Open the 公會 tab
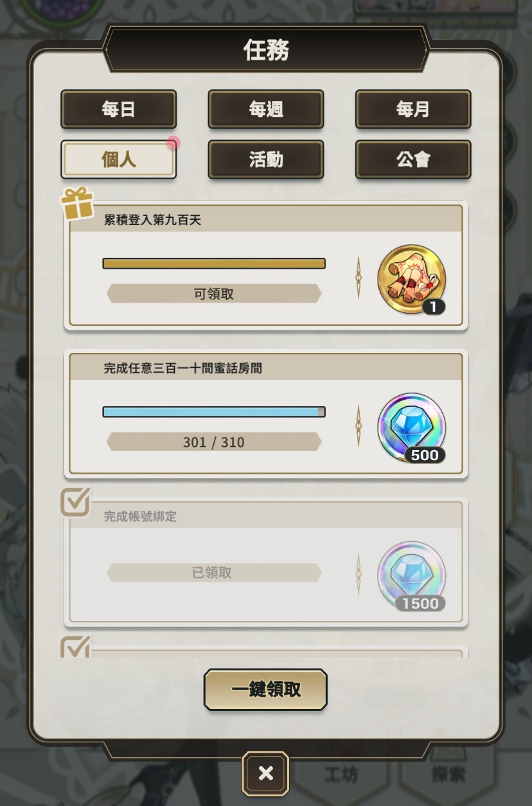 tap(413, 159)
